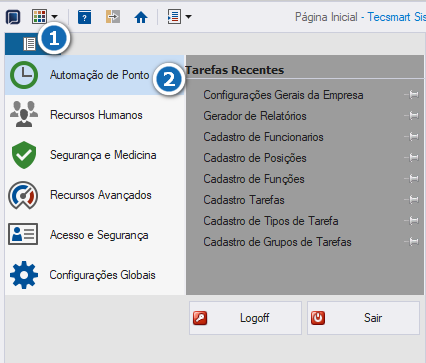Click the Logoff button

[245, 318]
